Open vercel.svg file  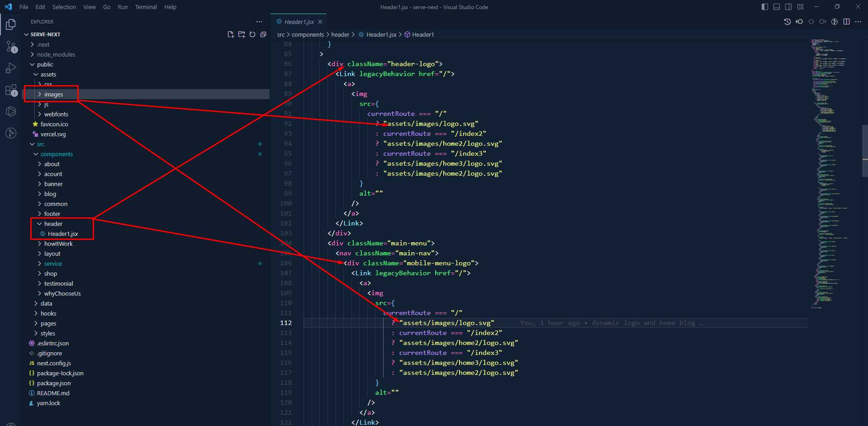coord(146,134)
